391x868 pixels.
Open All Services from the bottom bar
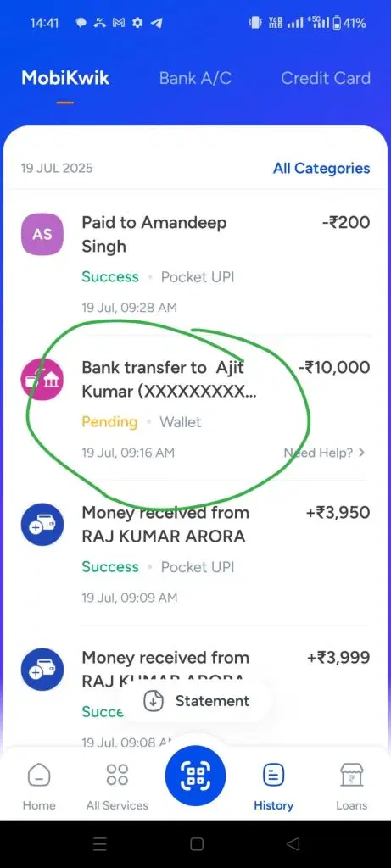pos(117,787)
